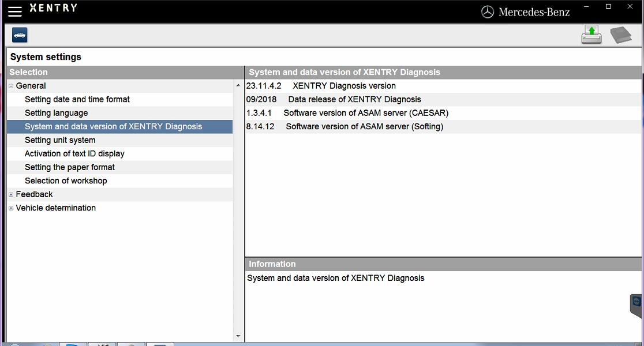Viewport: 644px width, 346px height.
Task: Select the ASAM server (CAESAR) row
Action: point(365,113)
